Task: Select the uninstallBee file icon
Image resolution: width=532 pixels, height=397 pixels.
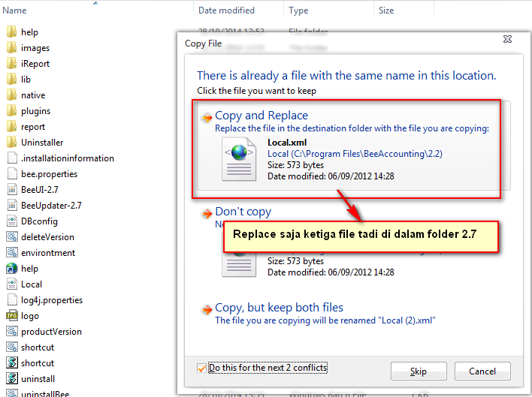Action: 12,393
